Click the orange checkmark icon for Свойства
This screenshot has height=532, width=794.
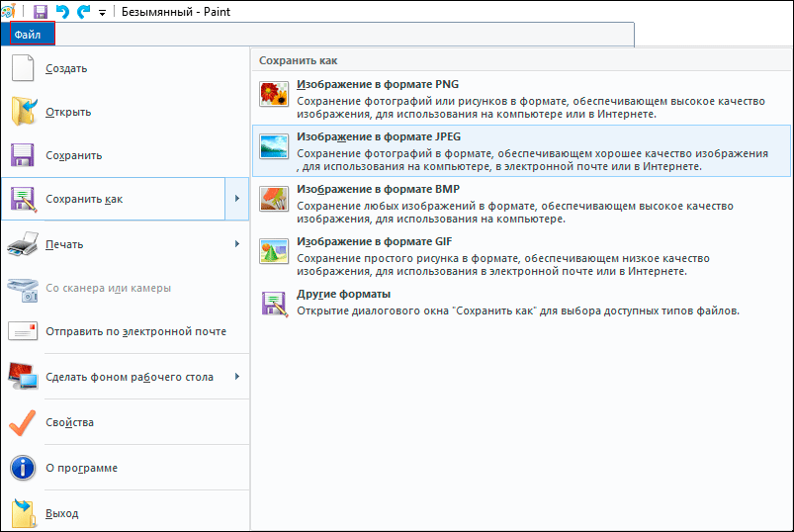pyautogui.click(x=23, y=422)
